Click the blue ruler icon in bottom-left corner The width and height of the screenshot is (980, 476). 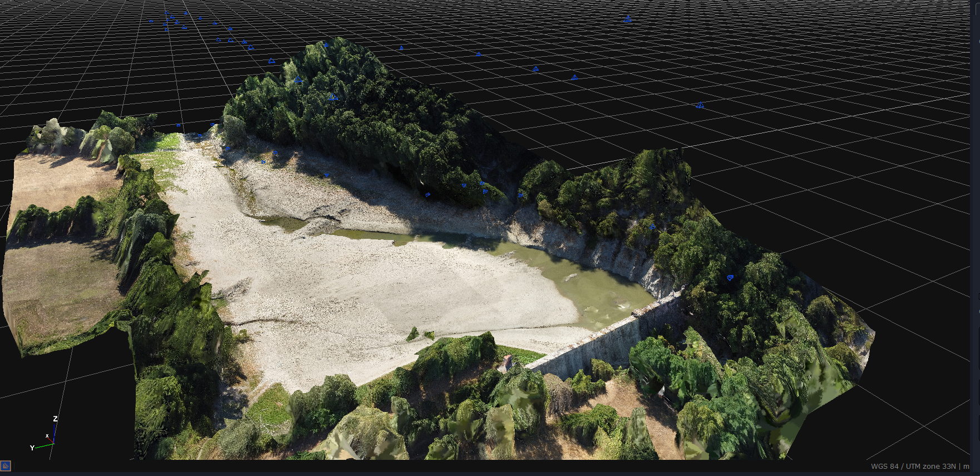coord(6,466)
